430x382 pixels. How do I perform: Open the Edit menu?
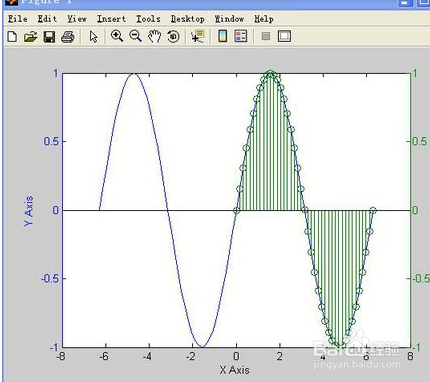pyautogui.click(x=47, y=19)
